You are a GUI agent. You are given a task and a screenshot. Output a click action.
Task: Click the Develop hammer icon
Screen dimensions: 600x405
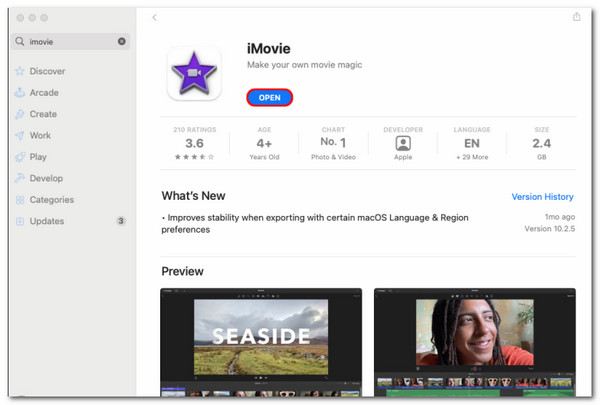(x=20, y=178)
